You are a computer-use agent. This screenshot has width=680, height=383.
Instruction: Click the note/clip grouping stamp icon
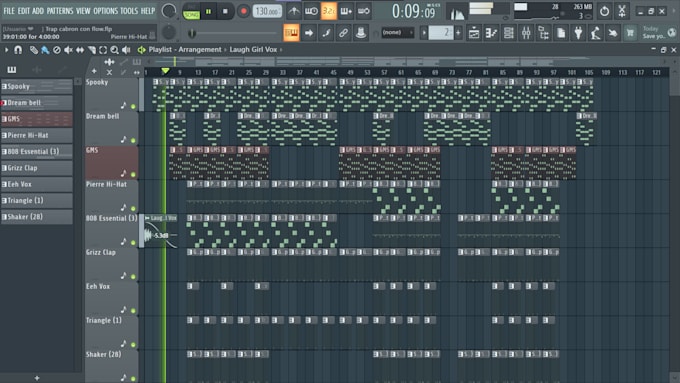pos(360,33)
